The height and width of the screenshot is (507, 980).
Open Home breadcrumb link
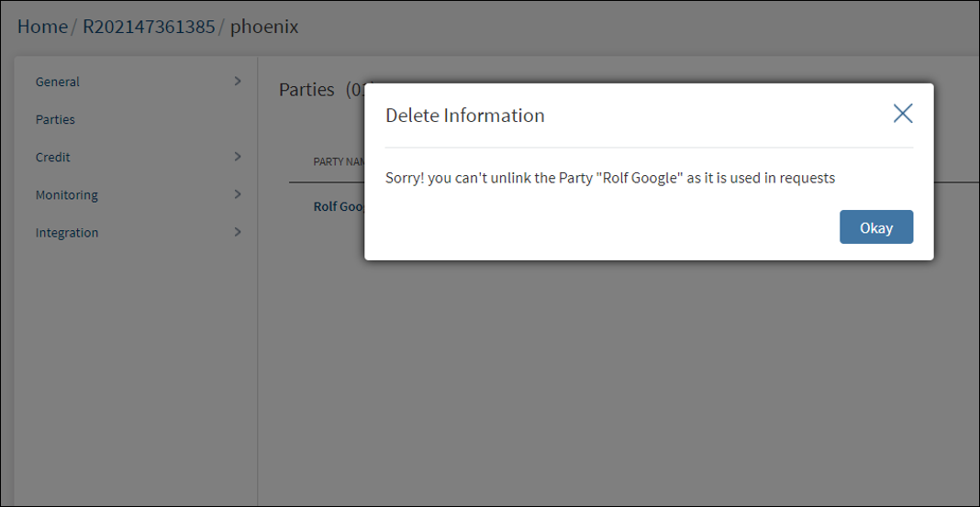coord(42,27)
